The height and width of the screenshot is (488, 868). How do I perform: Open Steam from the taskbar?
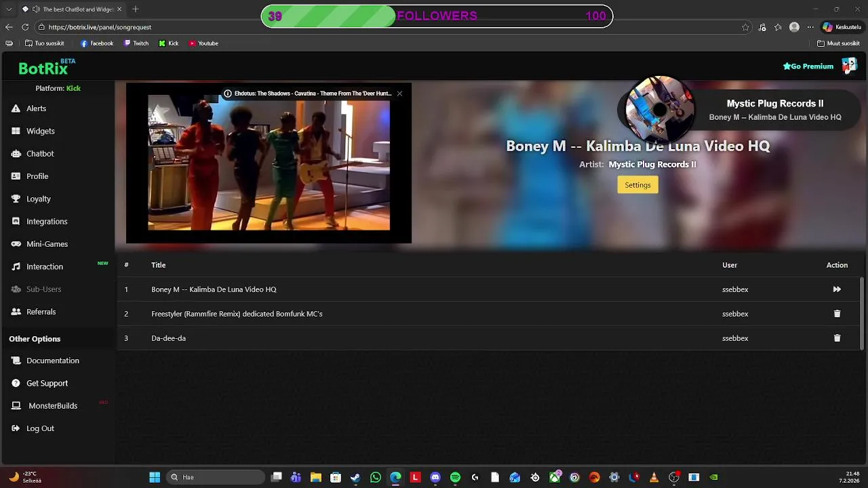[355, 477]
